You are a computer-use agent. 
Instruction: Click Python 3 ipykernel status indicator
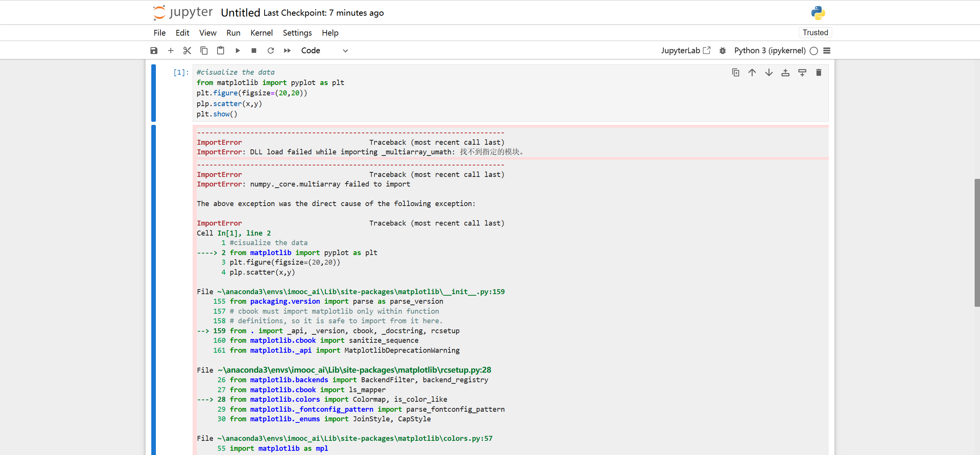813,51
